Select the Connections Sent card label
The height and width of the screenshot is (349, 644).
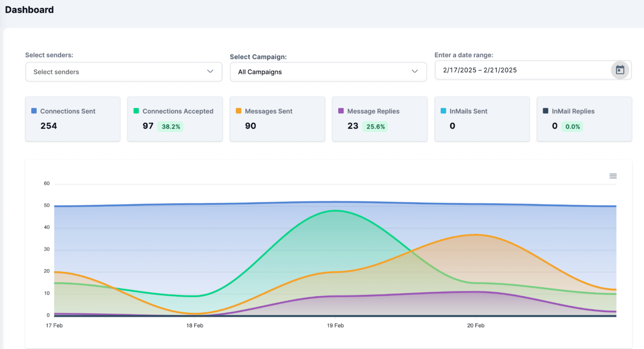(x=68, y=111)
